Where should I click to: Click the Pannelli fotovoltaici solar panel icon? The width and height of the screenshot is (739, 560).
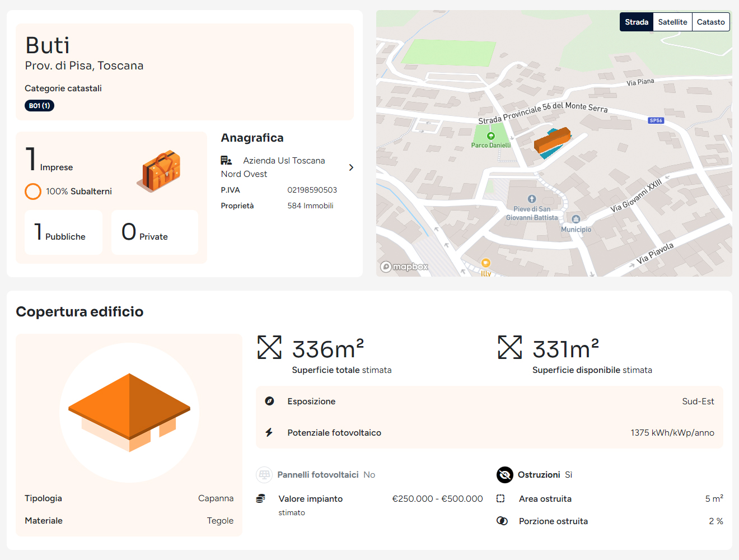[264, 475]
